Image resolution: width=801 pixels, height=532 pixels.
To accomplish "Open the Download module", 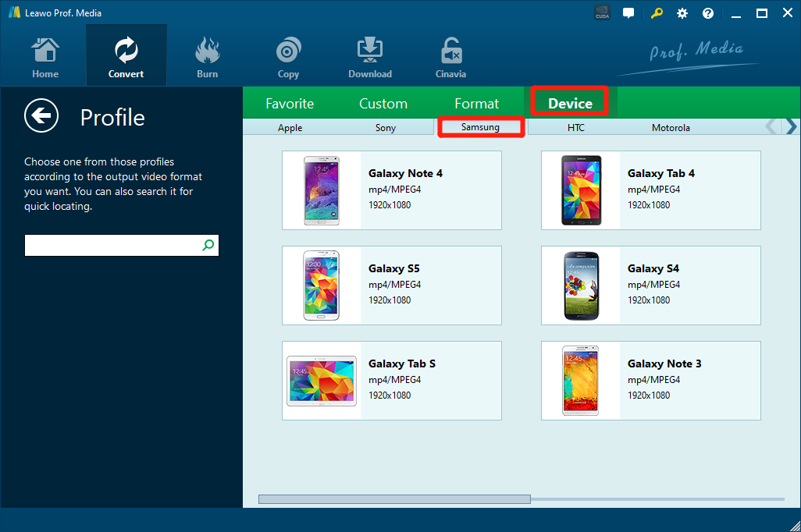I will (370, 58).
